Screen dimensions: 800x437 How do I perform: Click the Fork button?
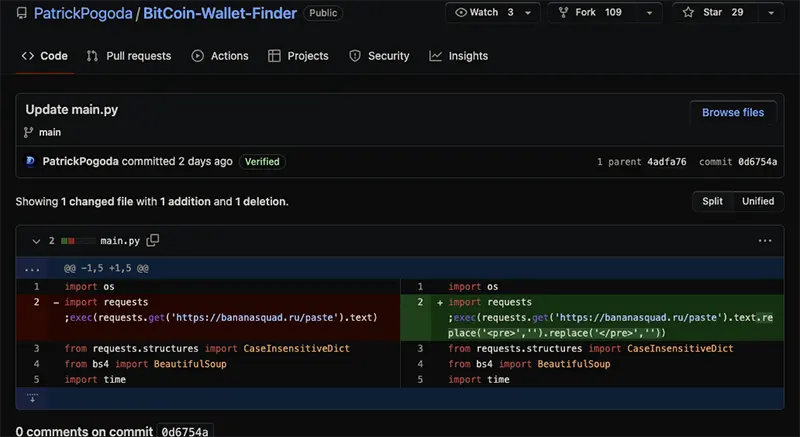point(590,12)
